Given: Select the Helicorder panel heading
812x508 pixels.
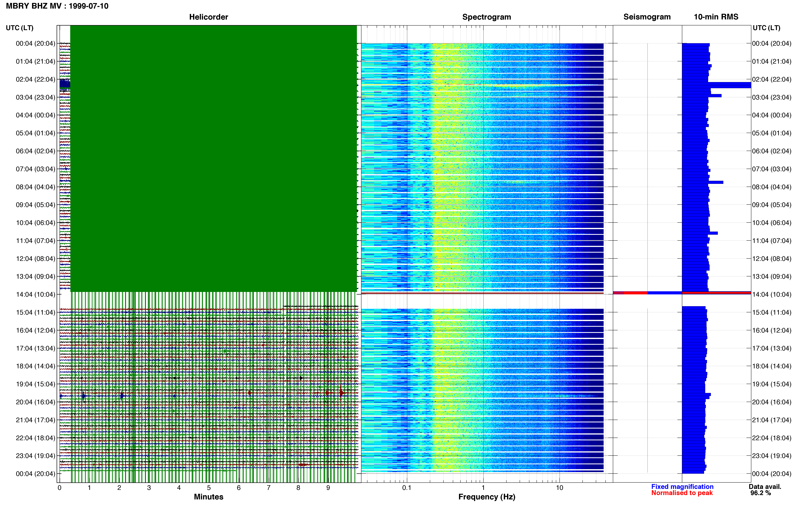Looking at the screenshot, I should [x=209, y=17].
